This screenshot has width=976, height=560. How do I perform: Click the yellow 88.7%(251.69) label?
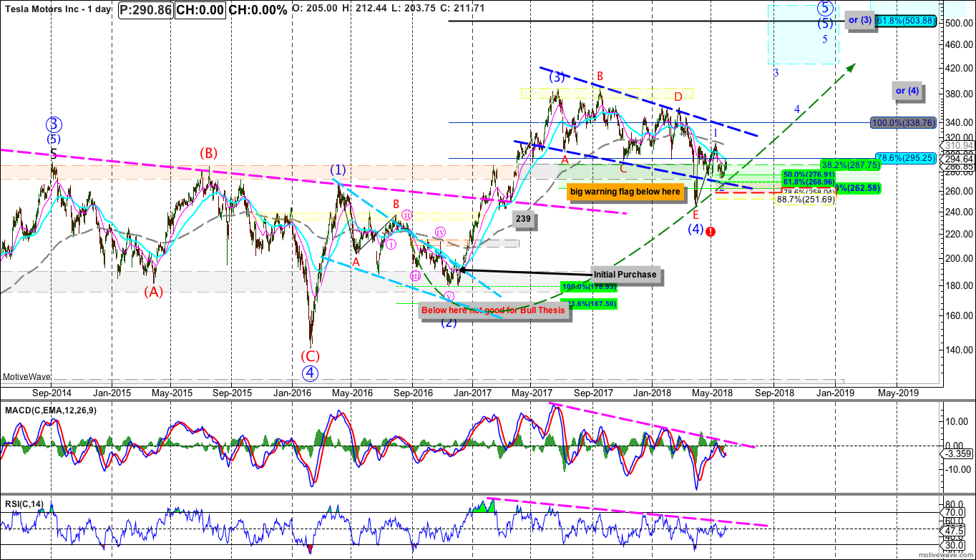[805, 200]
